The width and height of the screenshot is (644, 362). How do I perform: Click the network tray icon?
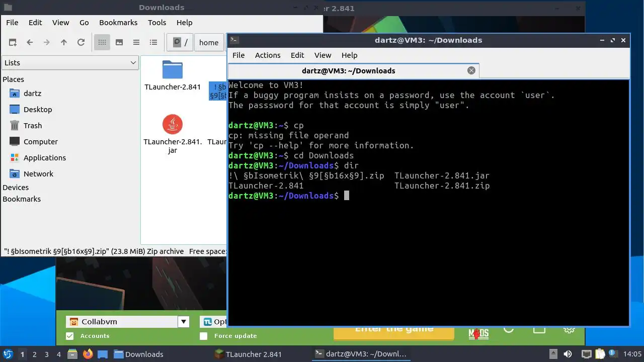point(586,354)
